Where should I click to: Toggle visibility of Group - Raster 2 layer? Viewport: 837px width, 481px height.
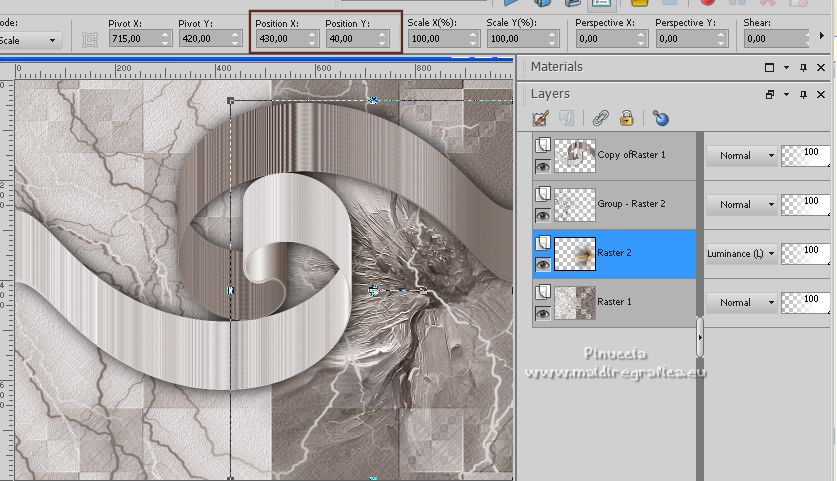click(x=542, y=215)
